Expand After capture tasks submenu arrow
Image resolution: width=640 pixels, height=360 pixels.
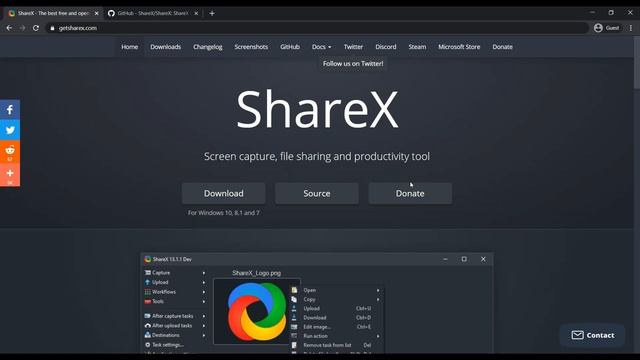[204, 316]
